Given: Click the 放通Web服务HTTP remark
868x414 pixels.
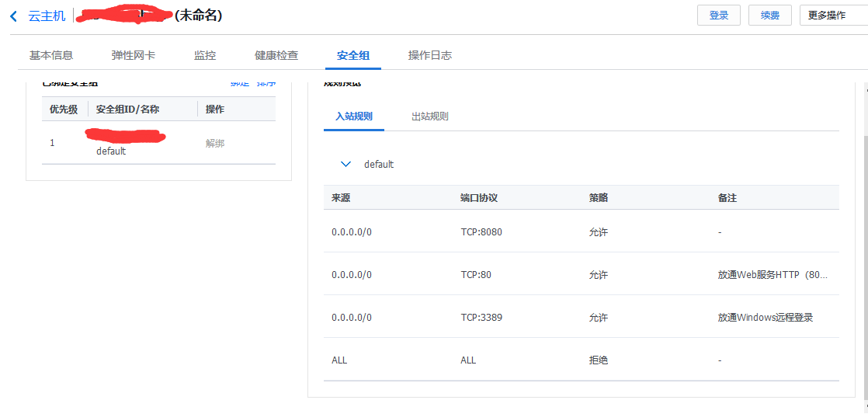Looking at the screenshot, I should coord(773,275).
